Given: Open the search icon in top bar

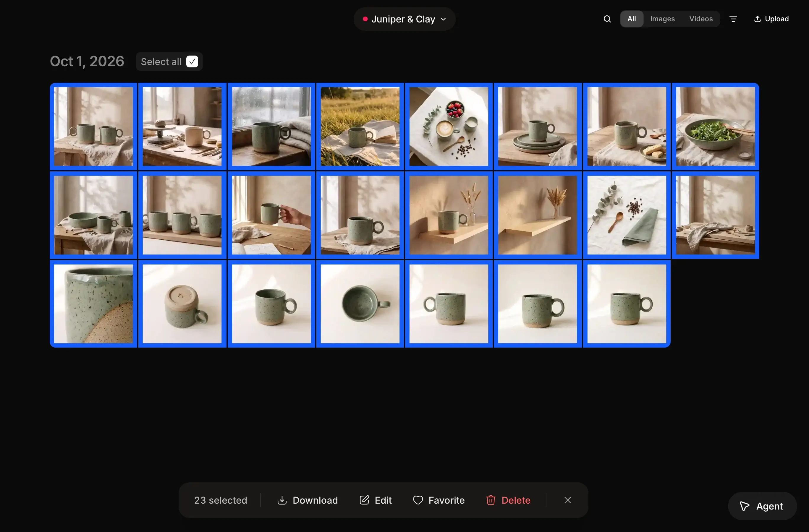Looking at the screenshot, I should 607,19.
